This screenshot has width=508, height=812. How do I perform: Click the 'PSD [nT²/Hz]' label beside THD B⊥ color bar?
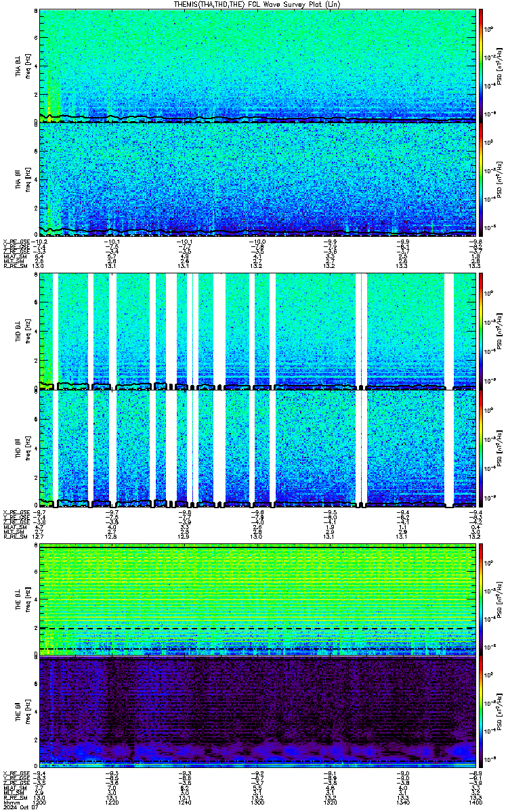500,332
